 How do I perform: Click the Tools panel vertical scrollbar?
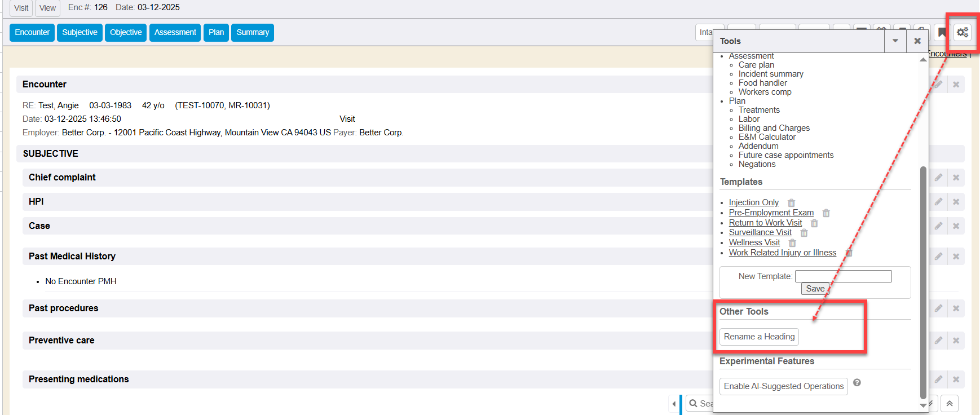923,282
